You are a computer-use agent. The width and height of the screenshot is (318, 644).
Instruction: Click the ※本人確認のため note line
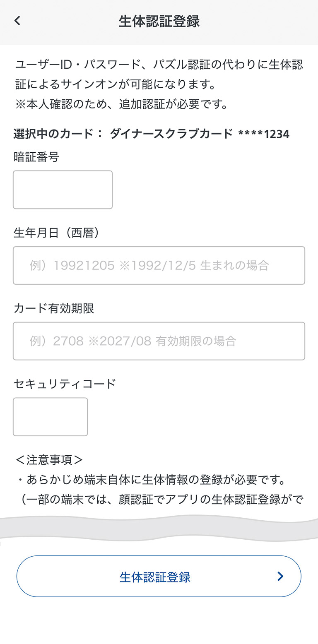coord(122,104)
